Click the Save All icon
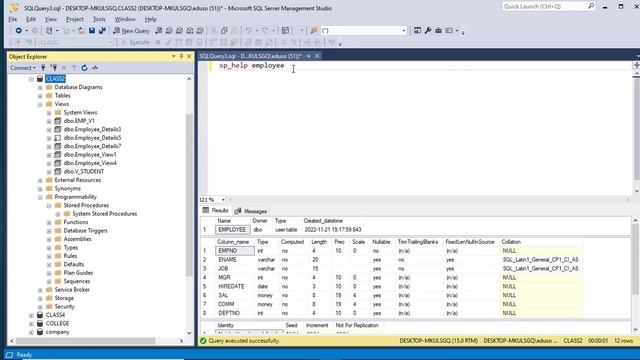Image resolution: width=640 pixels, height=360 pixels. 102,31
